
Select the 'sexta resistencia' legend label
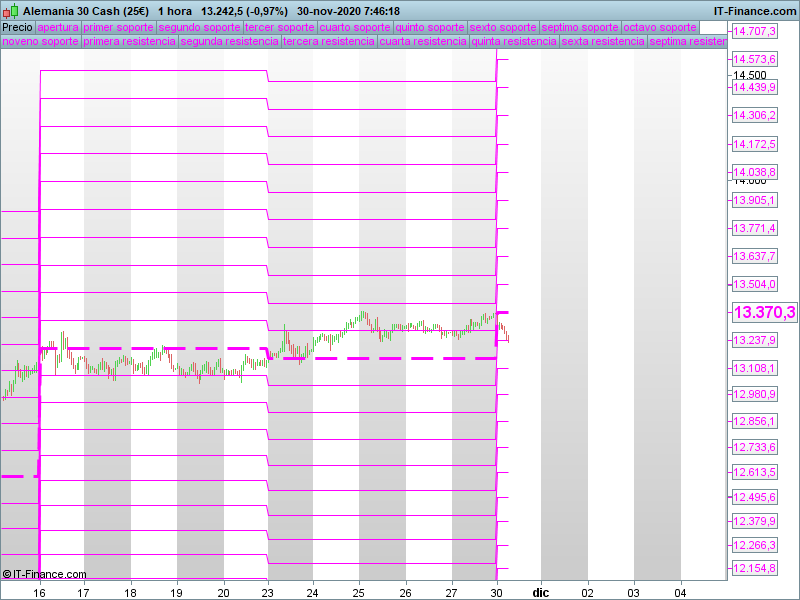[x=602, y=42]
